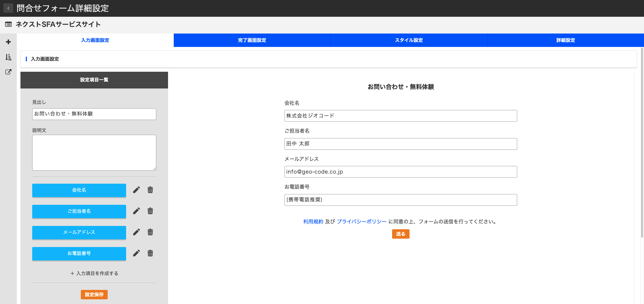
Task: Click the 設定保存 button
Action: click(x=94, y=295)
